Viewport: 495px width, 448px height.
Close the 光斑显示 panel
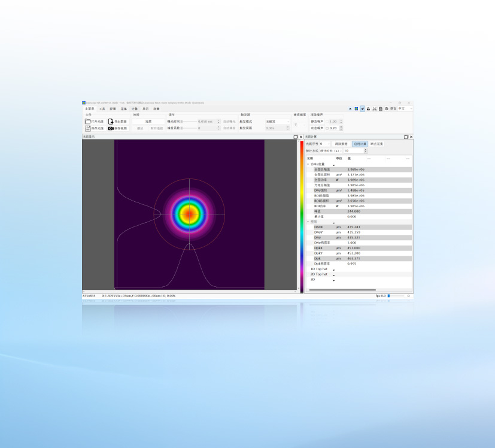click(301, 137)
